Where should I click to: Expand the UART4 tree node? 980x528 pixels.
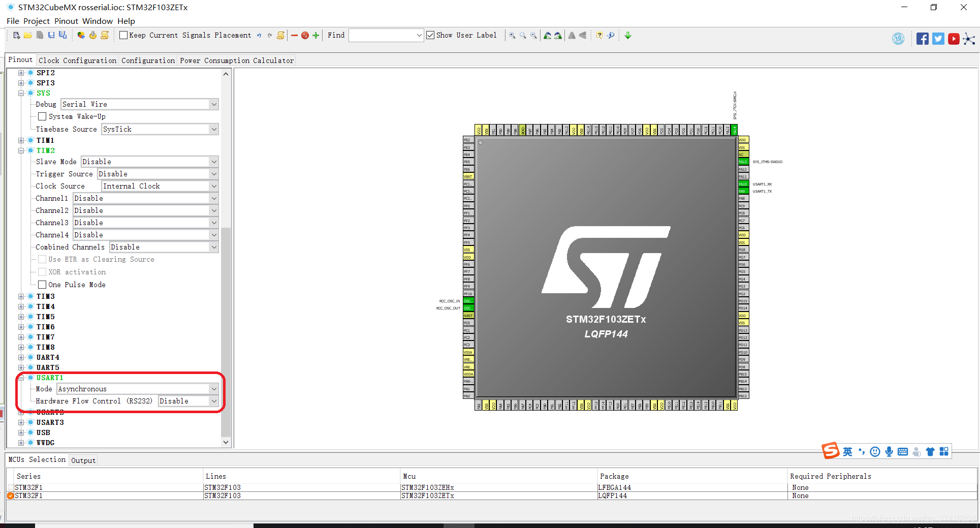(x=21, y=357)
